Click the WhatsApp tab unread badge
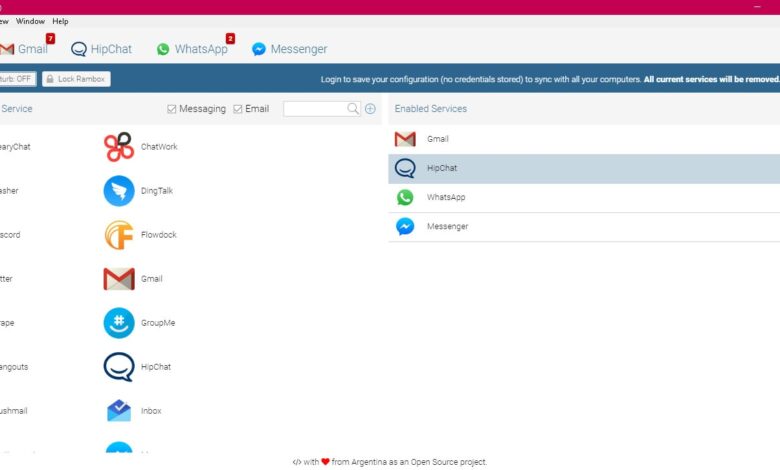This screenshot has width=780, height=470. (230, 38)
